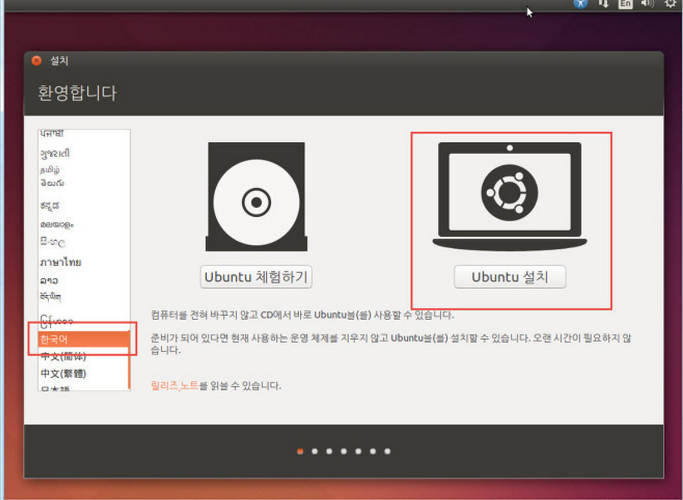The width and height of the screenshot is (683, 500).
Task: Open the system gear menu
Action: [x=670, y=3]
